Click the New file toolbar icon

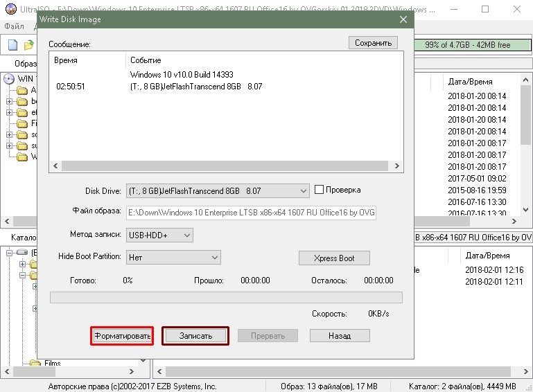(x=12, y=45)
